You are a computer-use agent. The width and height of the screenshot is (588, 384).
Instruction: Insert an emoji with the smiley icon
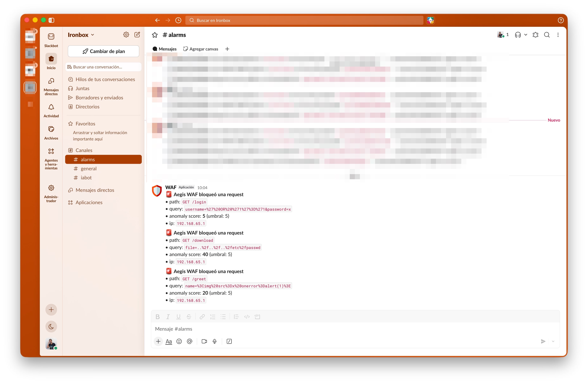tap(179, 341)
